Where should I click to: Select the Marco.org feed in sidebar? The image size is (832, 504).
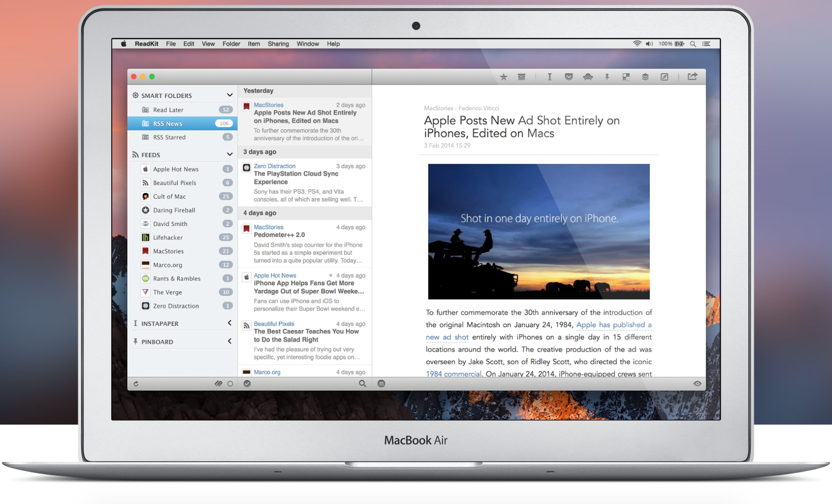(182, 265)
